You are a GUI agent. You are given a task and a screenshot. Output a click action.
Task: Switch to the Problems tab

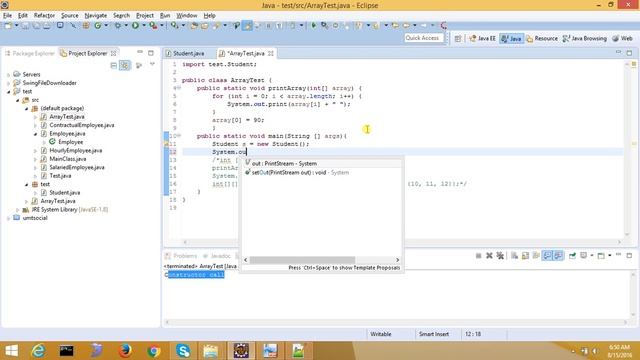tap(181, 256)
